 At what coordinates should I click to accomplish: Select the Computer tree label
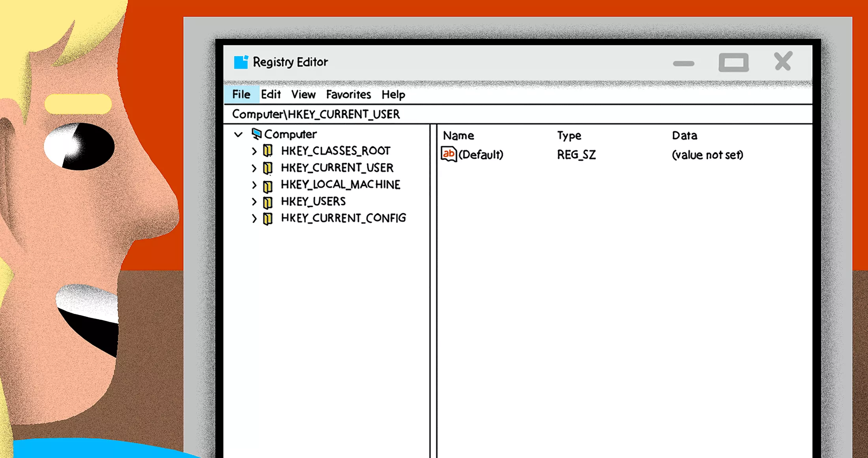[x=290, y=134]
